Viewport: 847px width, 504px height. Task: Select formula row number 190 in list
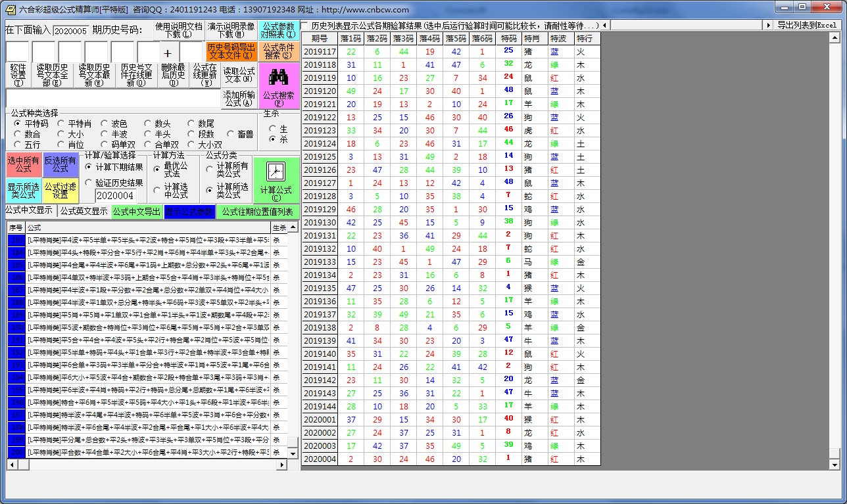click(16, 327)
